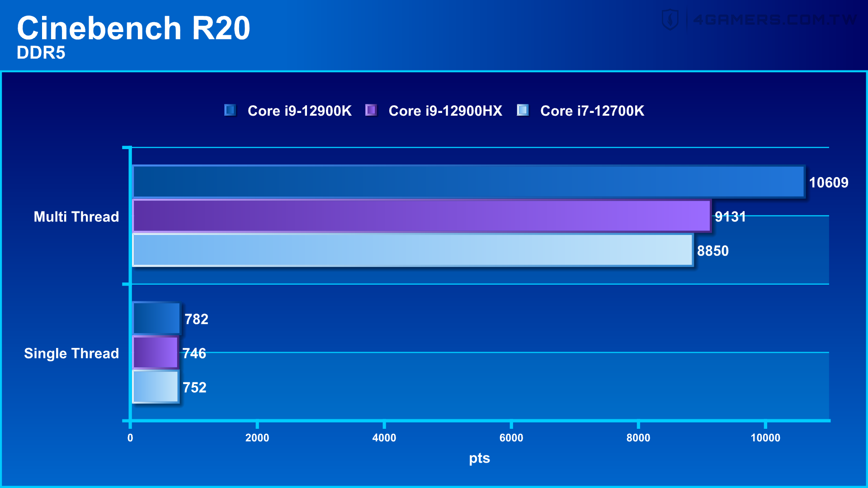
Task: Select the 782 single-thread blue bar
Action: coord(156,319)
